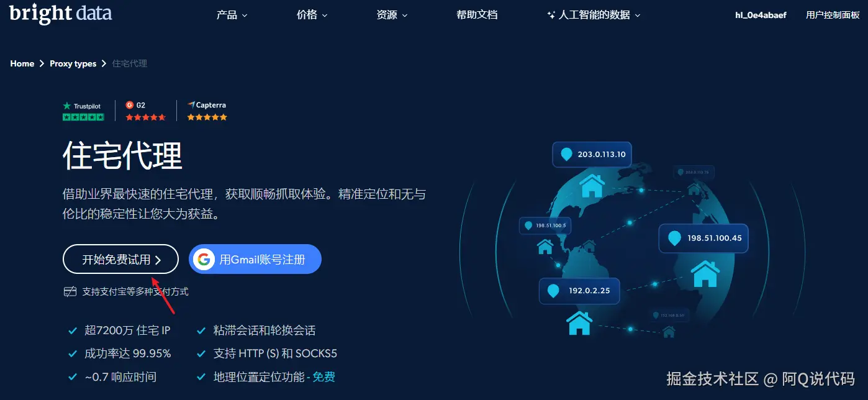Go to the Home breadcrumb
The height and width of the screenshot is (400, 868).
22,63
